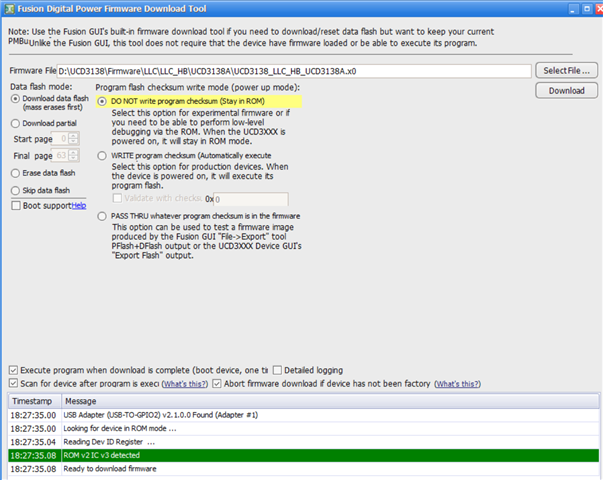This screenshot has width=603, height=480.
Task: Toggle Scan for device after program checkbox
Action: [13, 383]
